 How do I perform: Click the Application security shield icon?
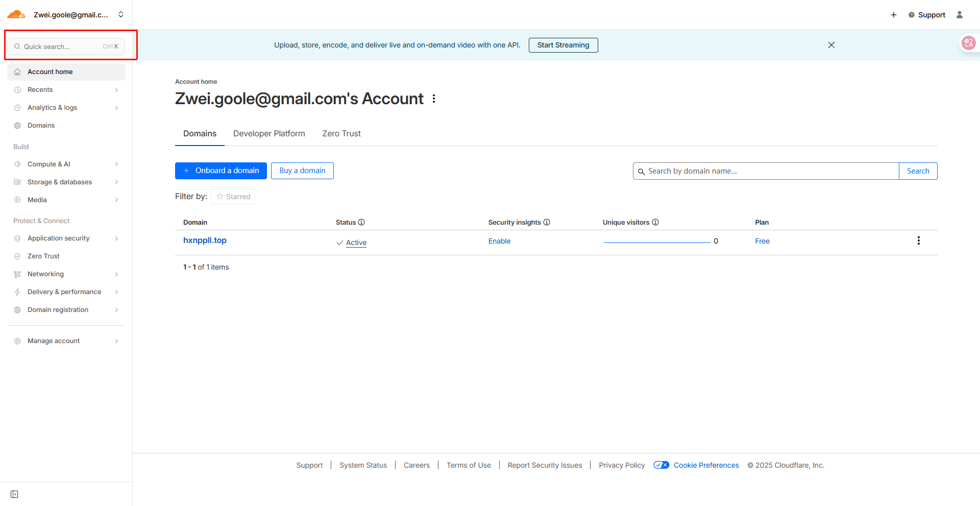pos(17,238)
